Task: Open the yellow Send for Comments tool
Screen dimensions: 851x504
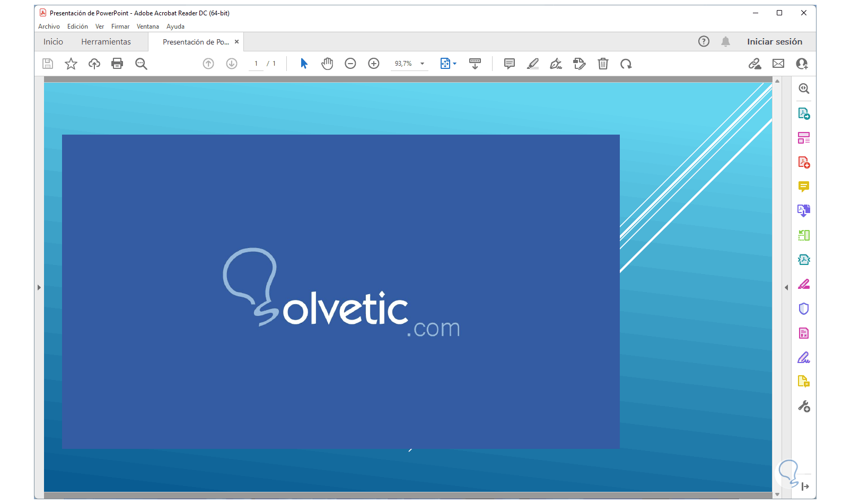Action: click(x=804, y=382)
